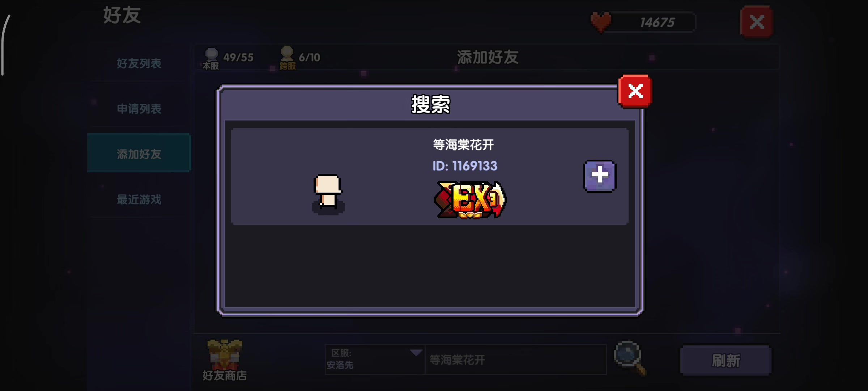Select the 添加好友 tab
868x391 pixels.
click(139, 153)
